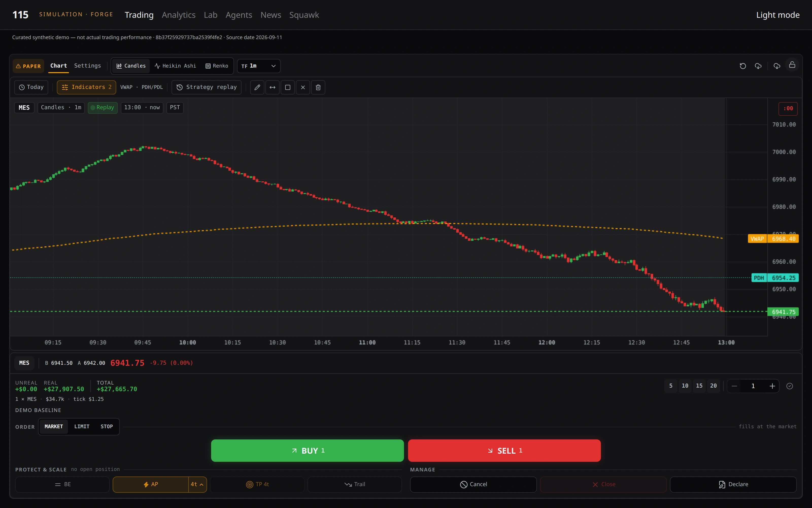Go to Lab in top navigation
The height and width of the screenshot is (508, 812).
click(x=210, y=15)
